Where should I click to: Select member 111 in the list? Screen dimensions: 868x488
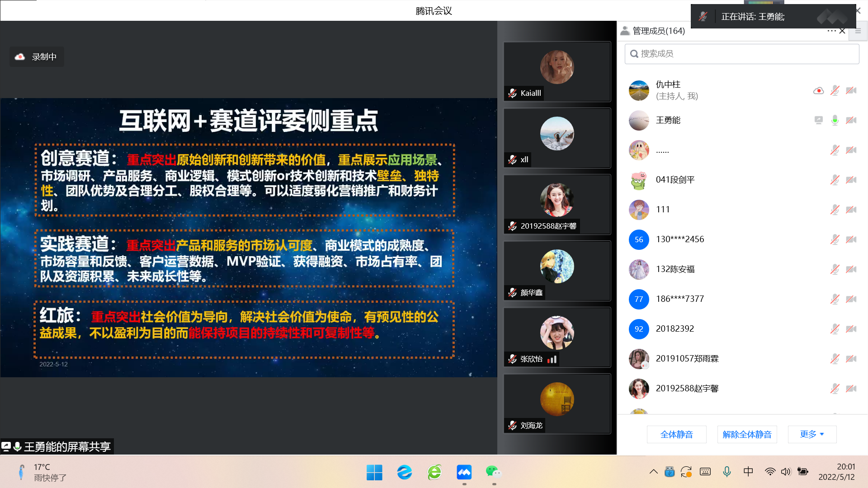[663, 210]
